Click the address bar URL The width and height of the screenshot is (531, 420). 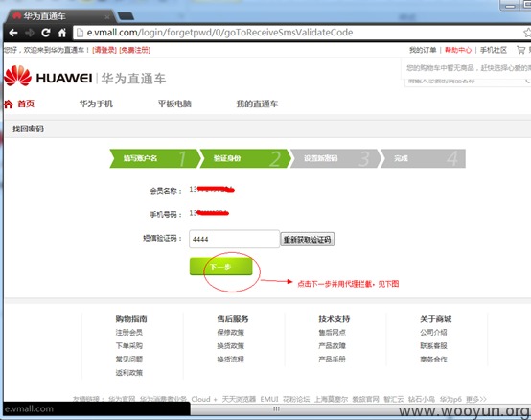click(219, 33)
